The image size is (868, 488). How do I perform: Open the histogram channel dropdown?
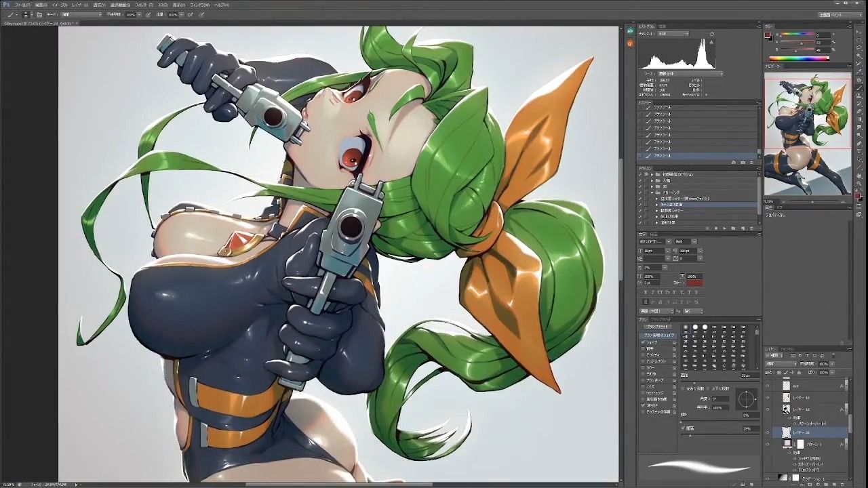click(x=673, y=34)
